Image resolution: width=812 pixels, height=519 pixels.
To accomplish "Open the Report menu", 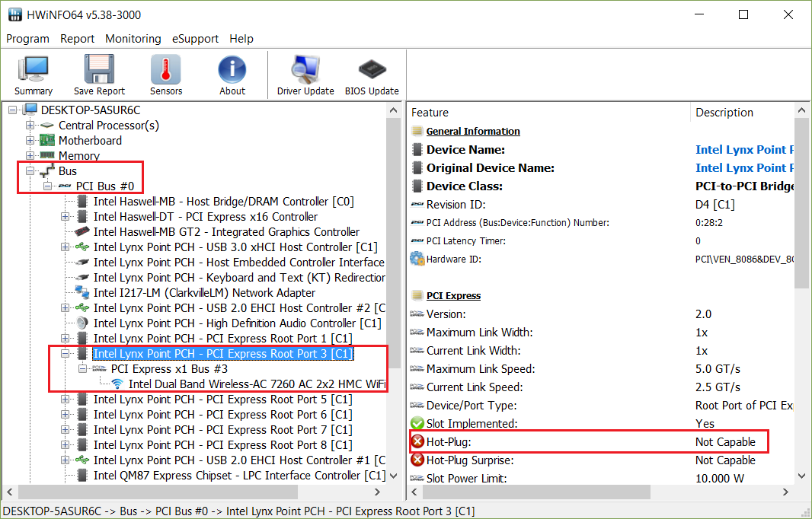I will coord(77,39).
